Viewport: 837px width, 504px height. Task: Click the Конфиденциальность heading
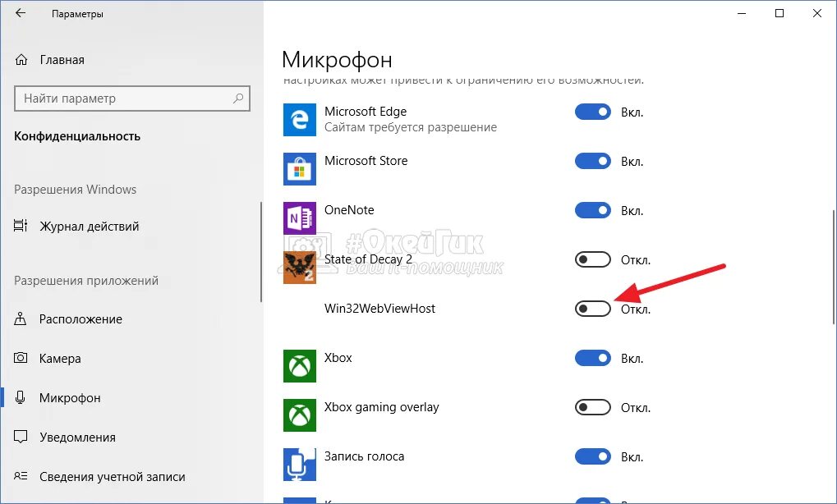point(77,136)
